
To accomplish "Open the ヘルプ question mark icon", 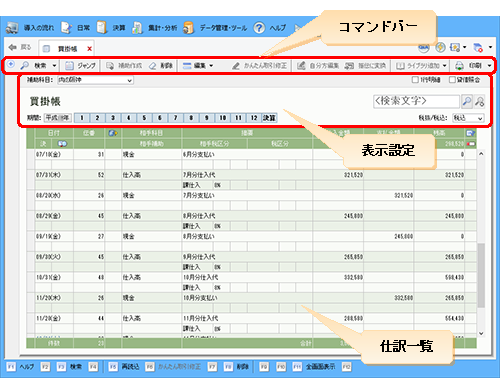I will tap(259, 28).
